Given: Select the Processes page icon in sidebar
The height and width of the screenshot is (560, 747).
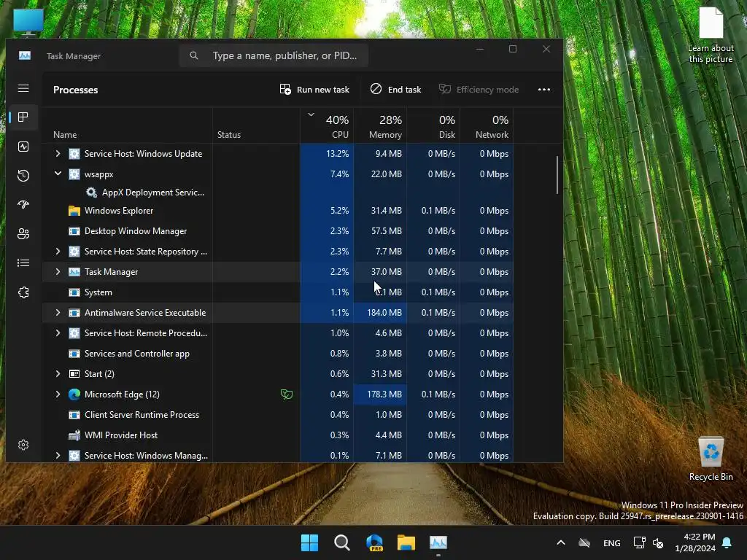Looking at the screenshot, I should (23, 117).
